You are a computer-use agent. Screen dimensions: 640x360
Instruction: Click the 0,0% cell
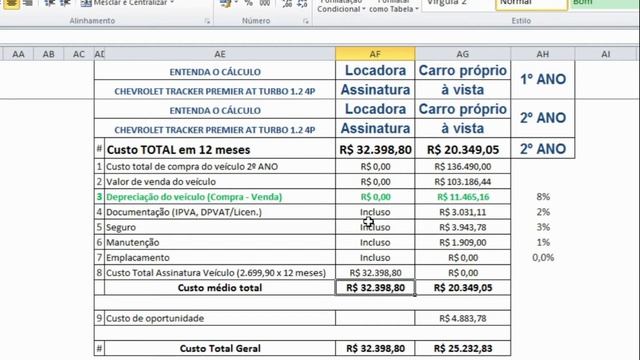[542, 258]
